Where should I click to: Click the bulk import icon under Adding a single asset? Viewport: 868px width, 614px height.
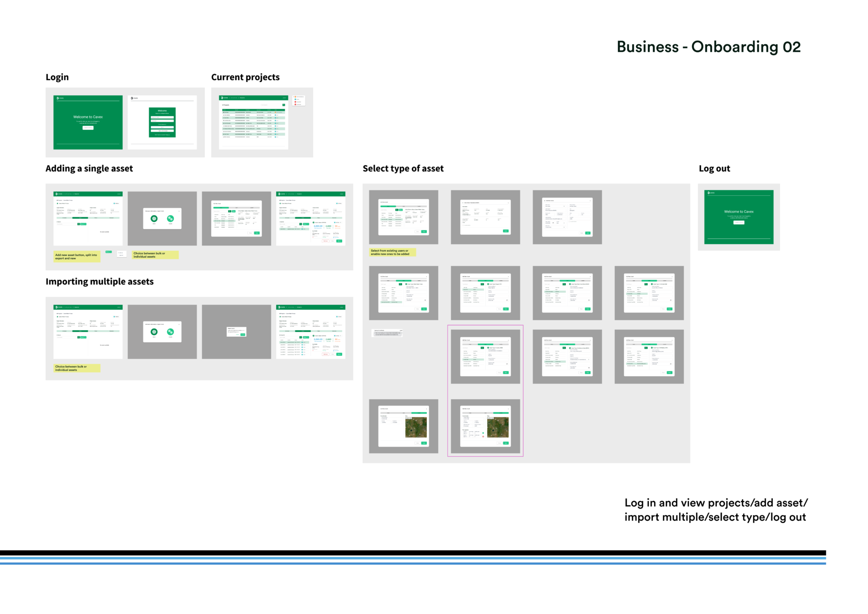click(x=170, y=218)
